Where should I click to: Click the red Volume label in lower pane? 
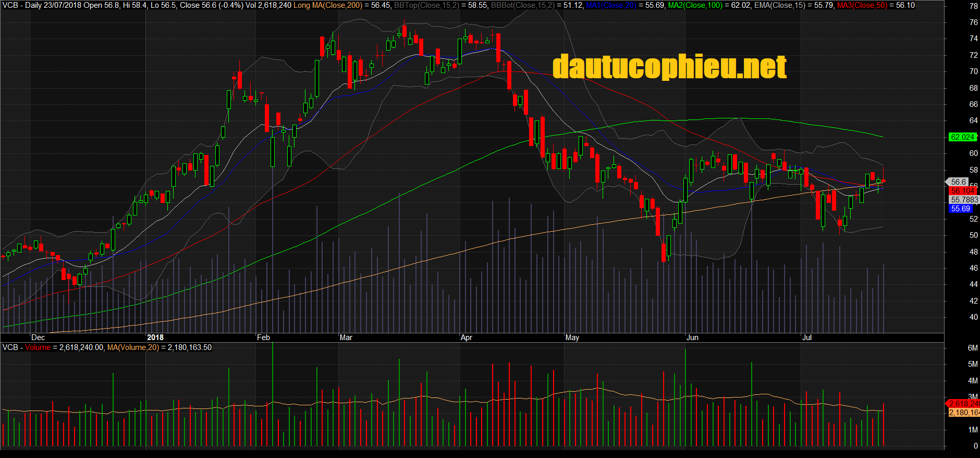38,347
